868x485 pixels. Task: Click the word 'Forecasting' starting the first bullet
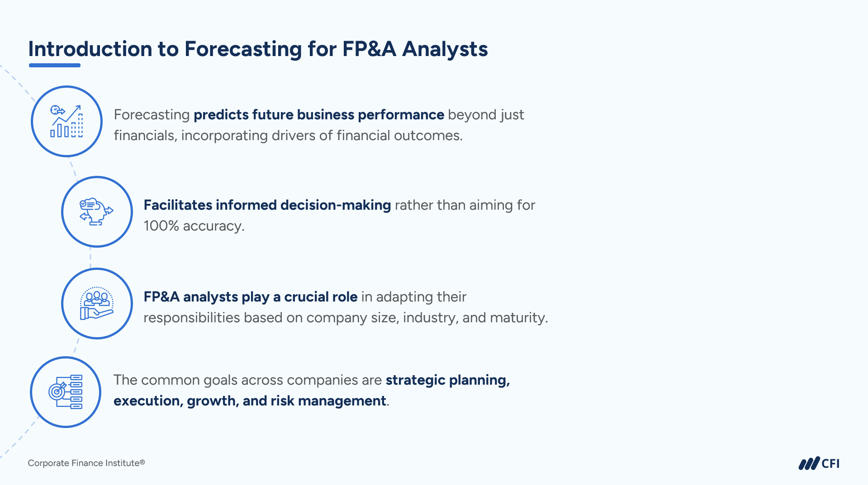point(152,115)
